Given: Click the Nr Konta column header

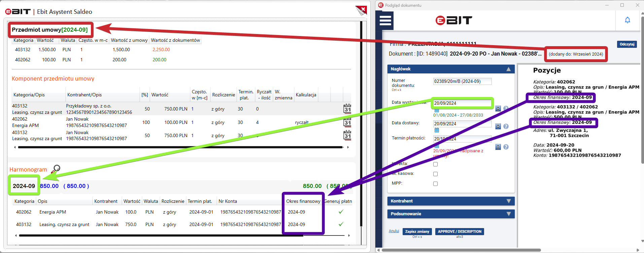Looking at the screenshot, I should [228, 201].
